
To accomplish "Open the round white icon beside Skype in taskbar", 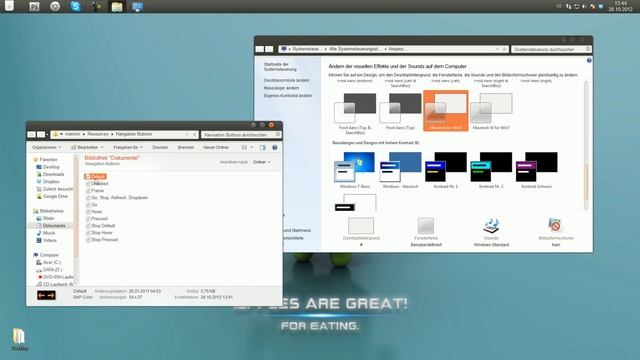I will click(55, 6).
